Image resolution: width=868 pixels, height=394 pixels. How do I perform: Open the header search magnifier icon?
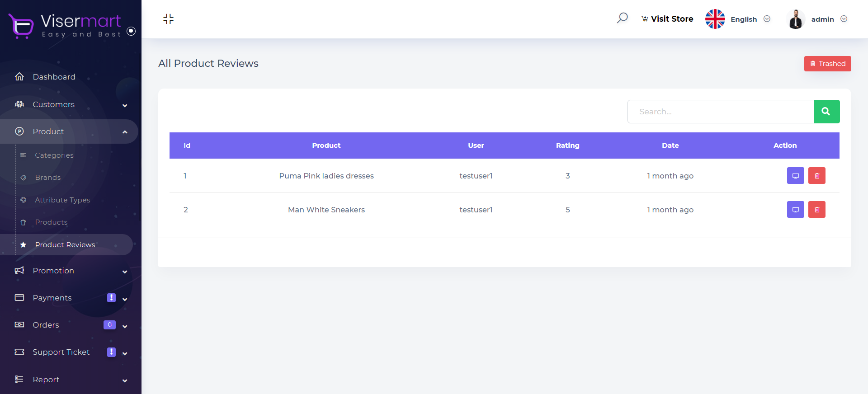(622, 18)
